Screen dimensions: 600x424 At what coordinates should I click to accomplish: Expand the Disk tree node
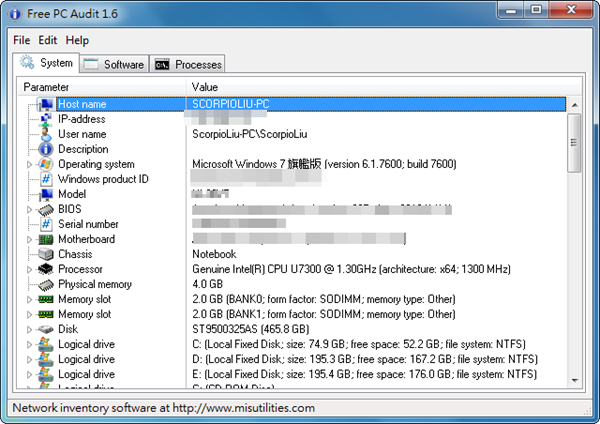pyautogui.click(x=29, y=329)
